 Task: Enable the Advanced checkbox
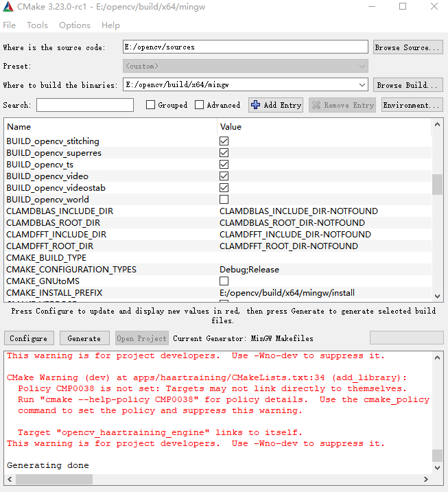[x=199, y=105]
